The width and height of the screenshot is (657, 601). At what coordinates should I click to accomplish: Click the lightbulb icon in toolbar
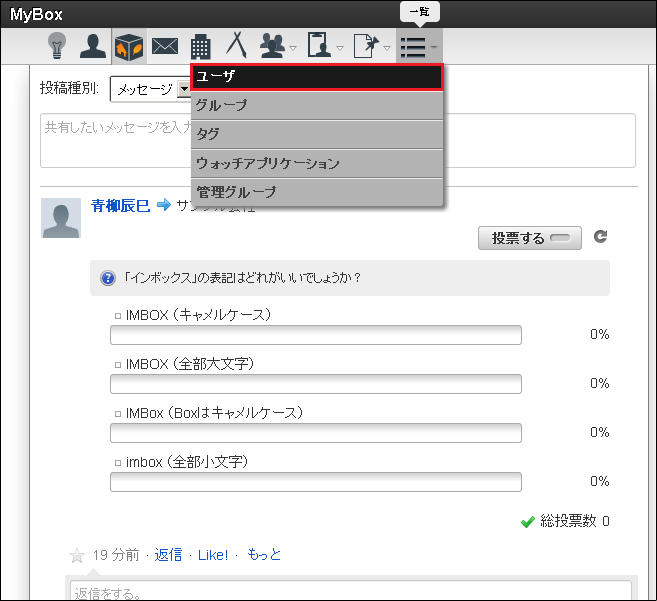pyautogui.click(x=57, y=45)
